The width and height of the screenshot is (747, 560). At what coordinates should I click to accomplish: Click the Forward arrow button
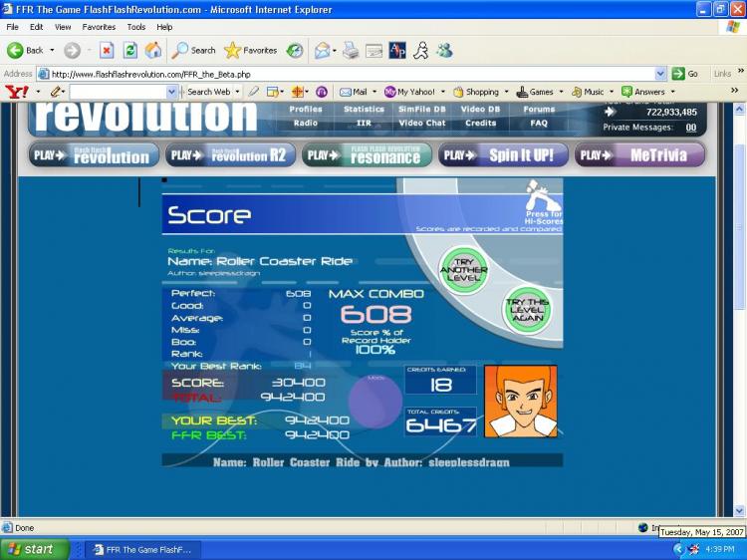[73, 50]
